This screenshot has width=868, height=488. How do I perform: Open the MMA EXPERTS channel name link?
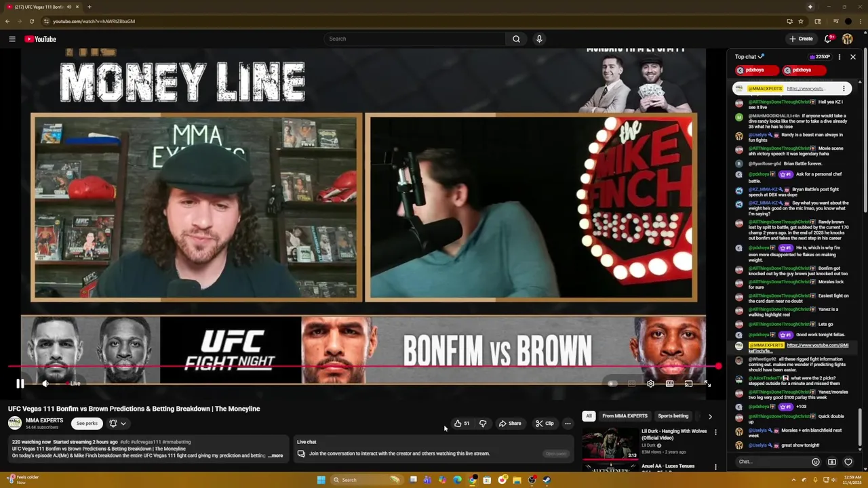[44, 420]
